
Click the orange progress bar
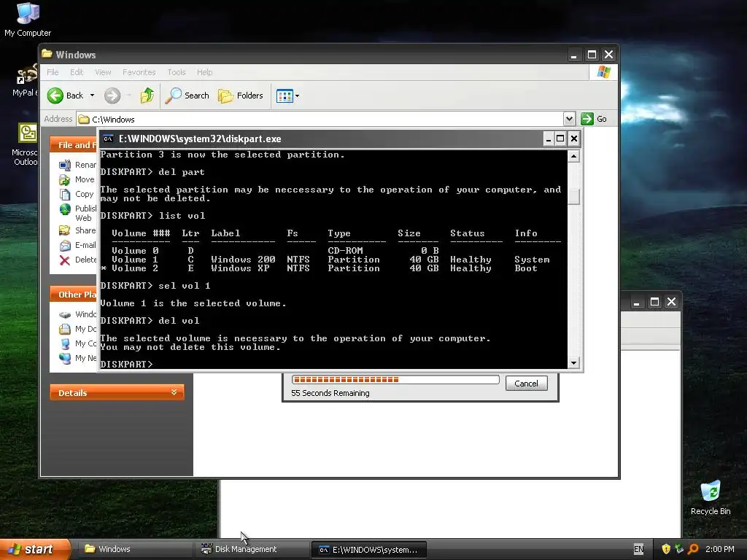(395, 379)
